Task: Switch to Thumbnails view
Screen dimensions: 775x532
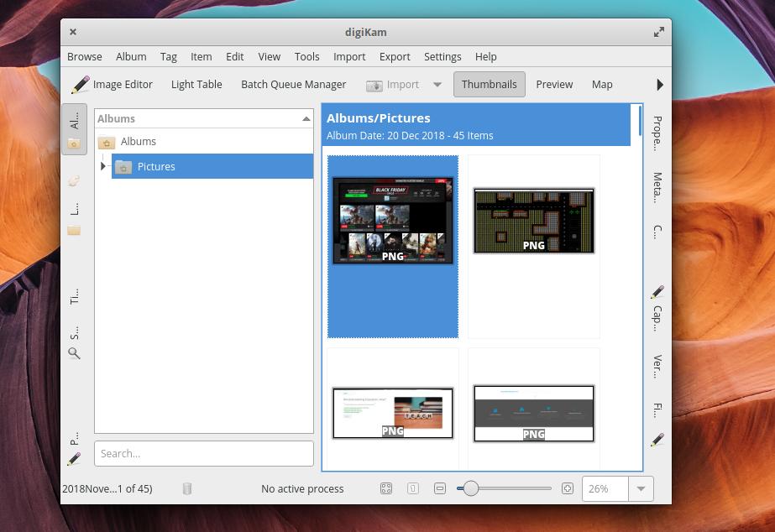Action: click(x=489, y=84)
